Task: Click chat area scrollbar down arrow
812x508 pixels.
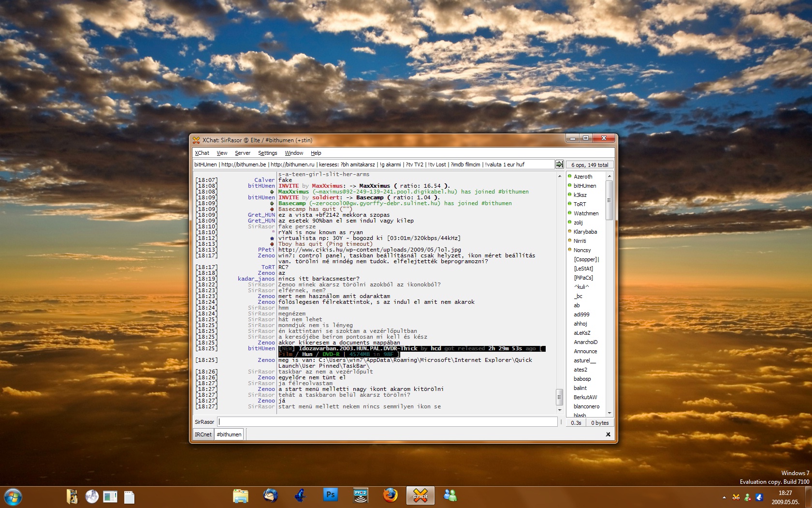Action: coord(559,410)
